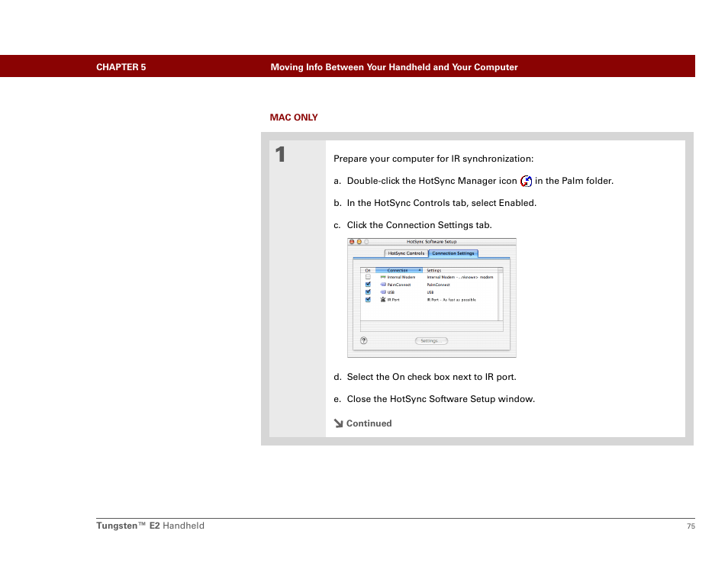Click the PalmConnect value in Settings column

pyautogui.click(x=439, y=285)
